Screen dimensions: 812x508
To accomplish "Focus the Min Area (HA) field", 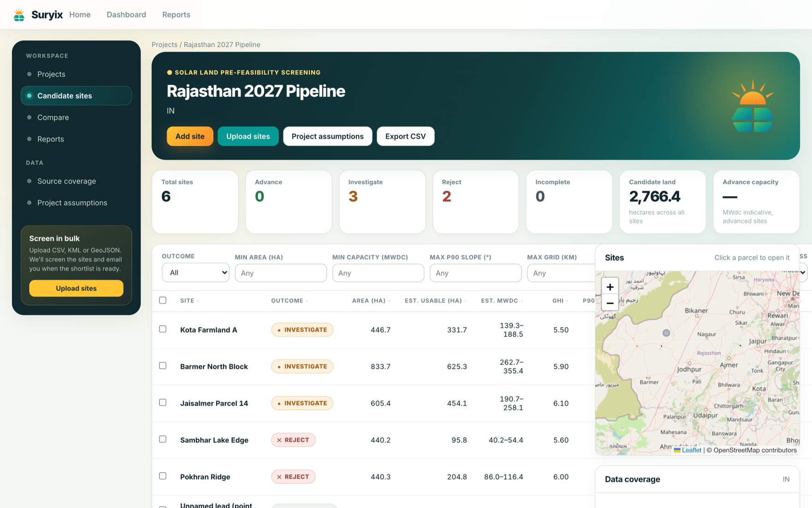I will [x=281, y=273].
